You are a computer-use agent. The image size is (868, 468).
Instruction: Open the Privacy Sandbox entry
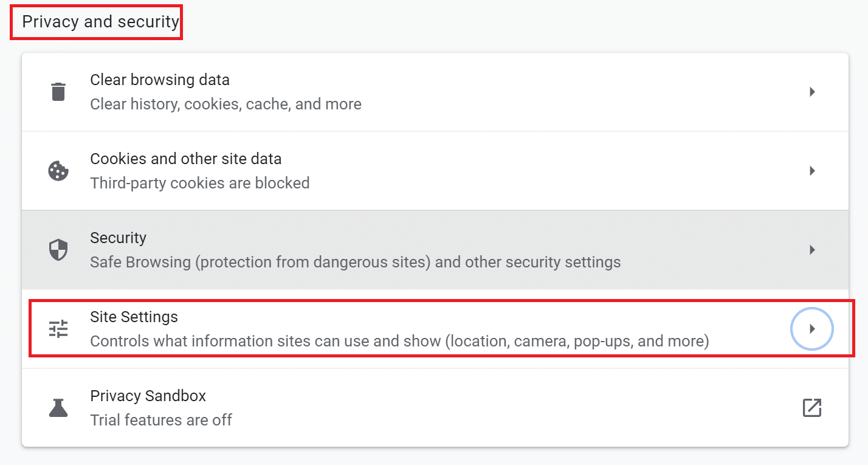tap(148, 396)
